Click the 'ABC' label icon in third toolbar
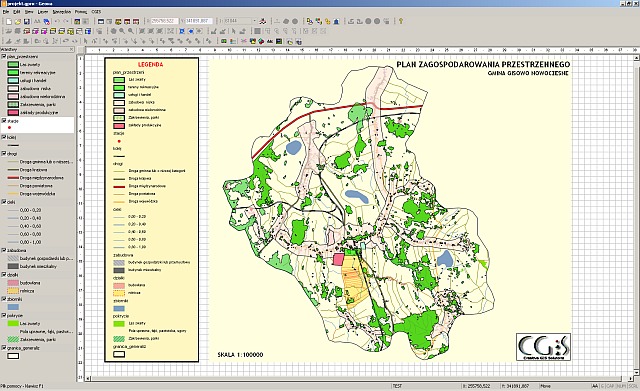 (x=270, y=41)
